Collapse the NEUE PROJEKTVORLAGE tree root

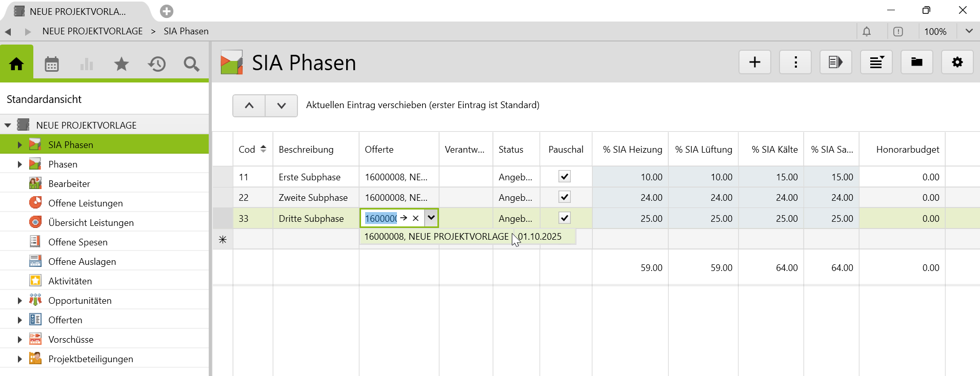click(x=8, y=125)
